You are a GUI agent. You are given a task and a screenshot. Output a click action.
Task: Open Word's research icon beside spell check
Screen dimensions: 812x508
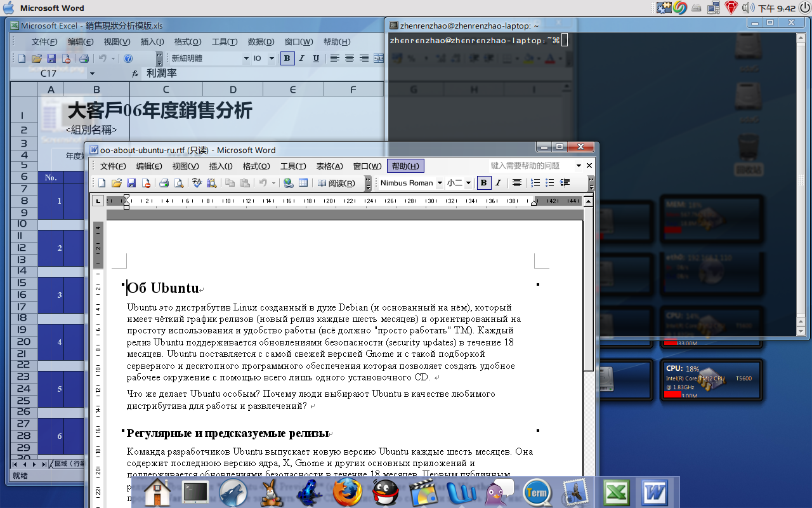tap(211, 183)
